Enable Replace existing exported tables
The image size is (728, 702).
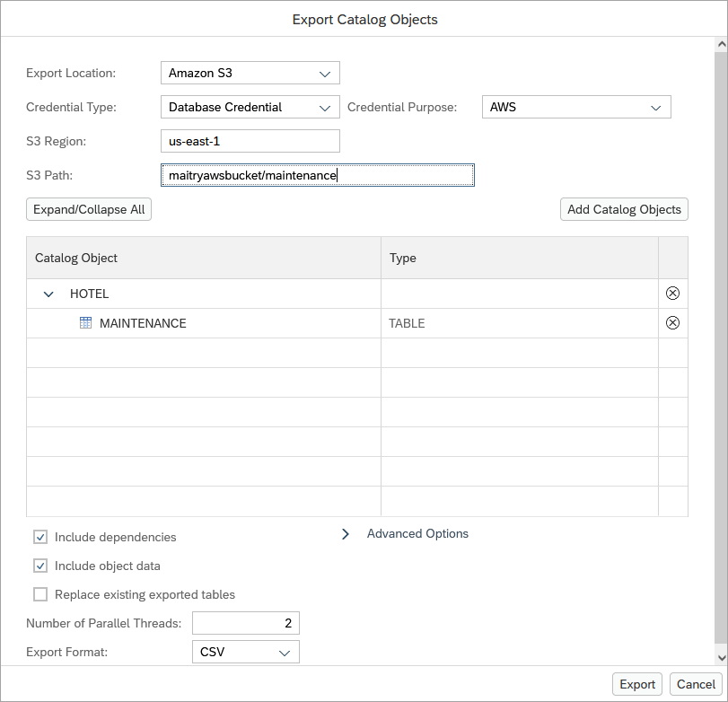pos(40,595)
